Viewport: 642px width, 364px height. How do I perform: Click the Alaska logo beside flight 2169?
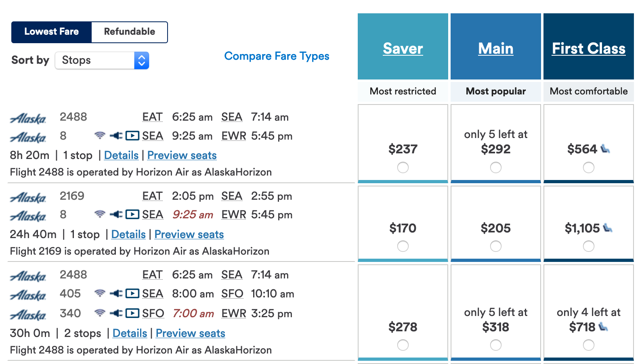28,197
